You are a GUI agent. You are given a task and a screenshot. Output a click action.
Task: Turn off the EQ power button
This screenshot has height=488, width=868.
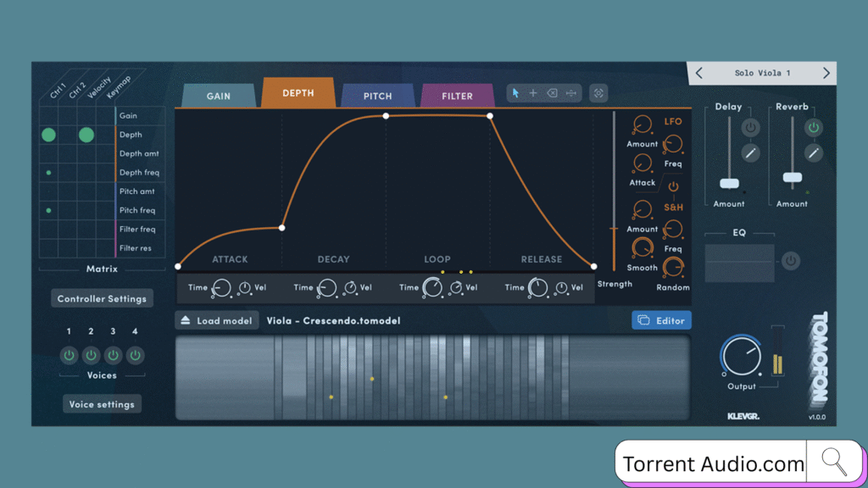pyautogui.click(x=790, y=261)
